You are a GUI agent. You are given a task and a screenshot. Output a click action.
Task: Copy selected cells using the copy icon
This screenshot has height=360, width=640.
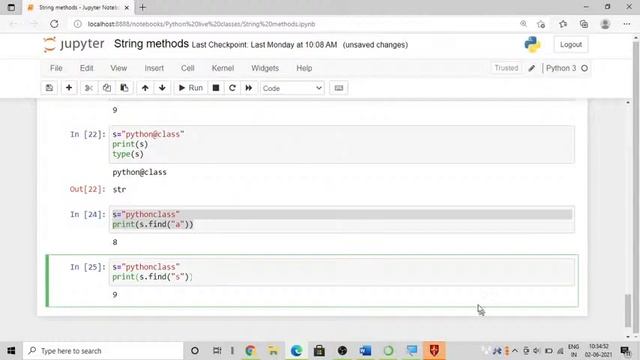coord(107,88)
